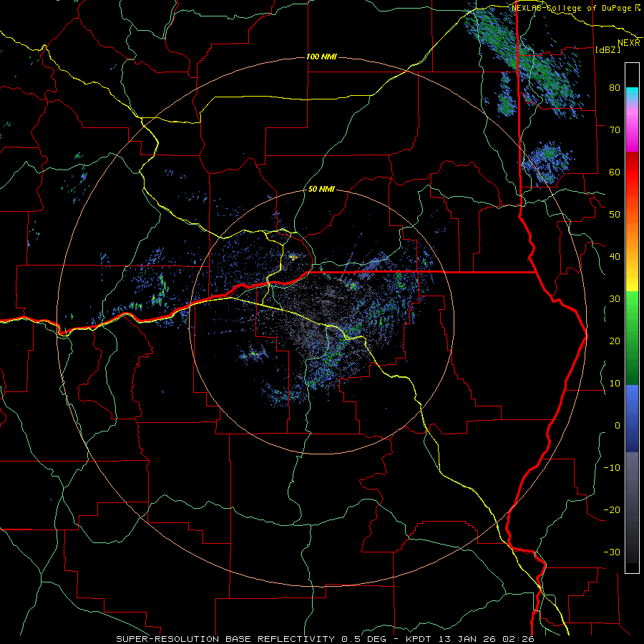Click the 10 value on dBZ scale
644x644 pixels.
tap(615, 384)
